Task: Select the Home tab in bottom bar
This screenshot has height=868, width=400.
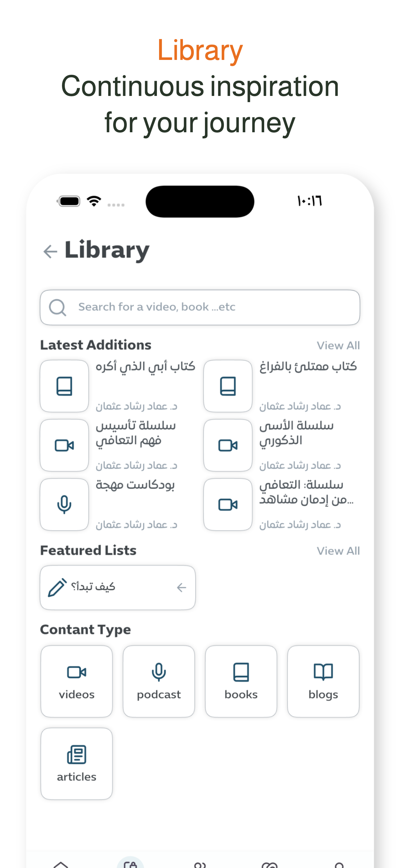Action: point(61,864)
